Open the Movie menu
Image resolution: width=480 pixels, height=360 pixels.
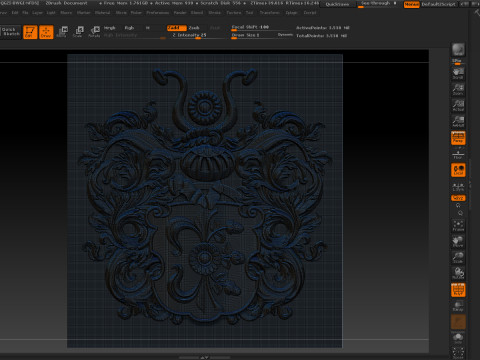pyautogui.click(x=121, y=13)
